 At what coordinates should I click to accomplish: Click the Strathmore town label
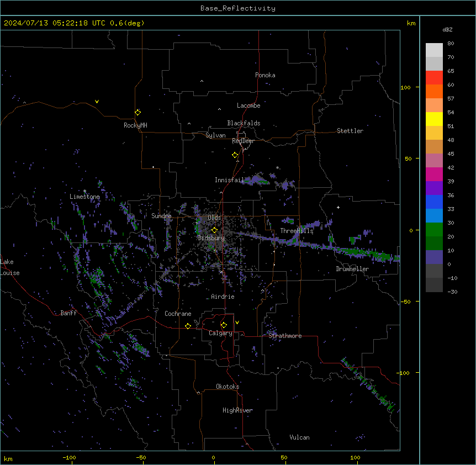coord(285,336)
